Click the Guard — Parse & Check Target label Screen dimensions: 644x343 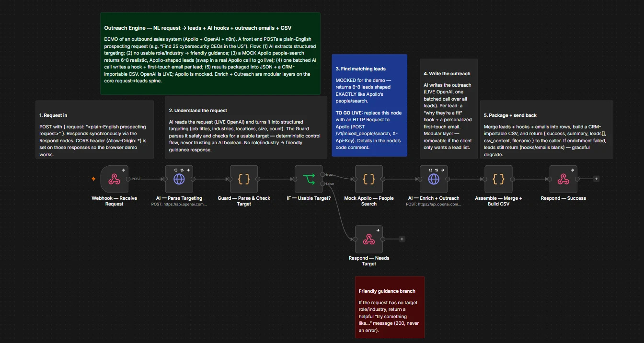click(x=244, y=201)
